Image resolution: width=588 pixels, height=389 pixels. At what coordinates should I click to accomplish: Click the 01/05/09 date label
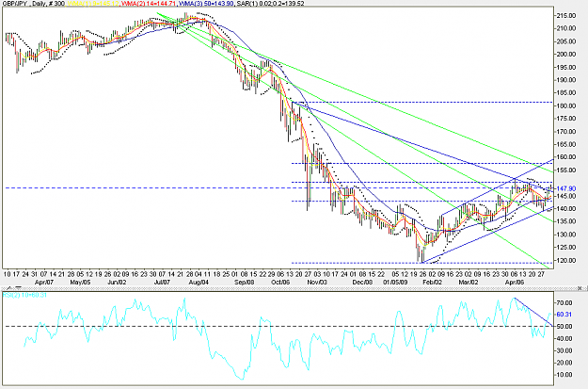tap(395, 282)
